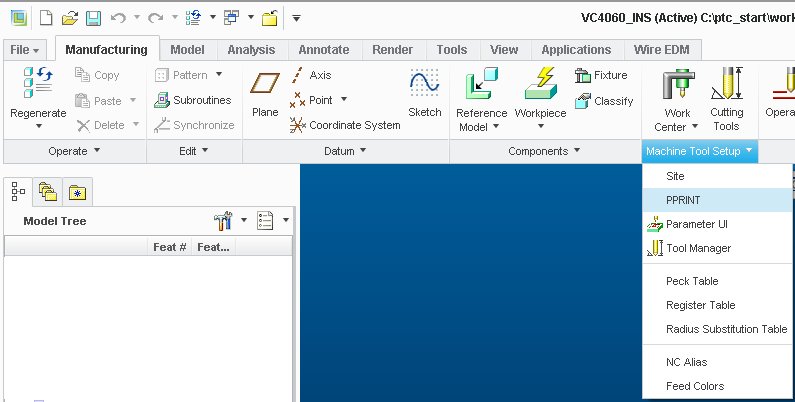
Task: Open the File menu
Action: click(24, 50)
